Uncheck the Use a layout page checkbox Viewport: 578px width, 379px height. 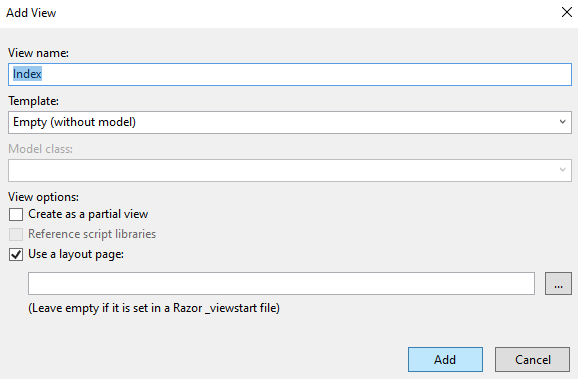(16, 254)
